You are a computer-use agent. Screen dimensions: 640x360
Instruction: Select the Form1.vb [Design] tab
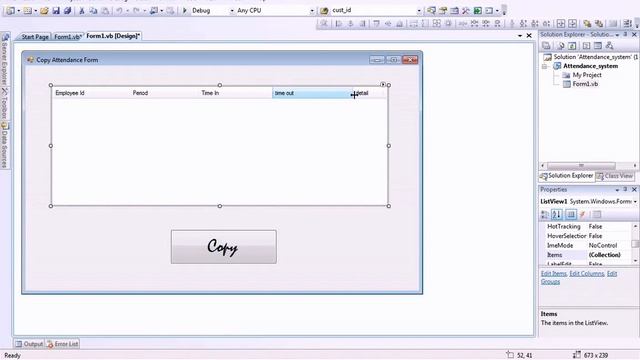[113, 36]
